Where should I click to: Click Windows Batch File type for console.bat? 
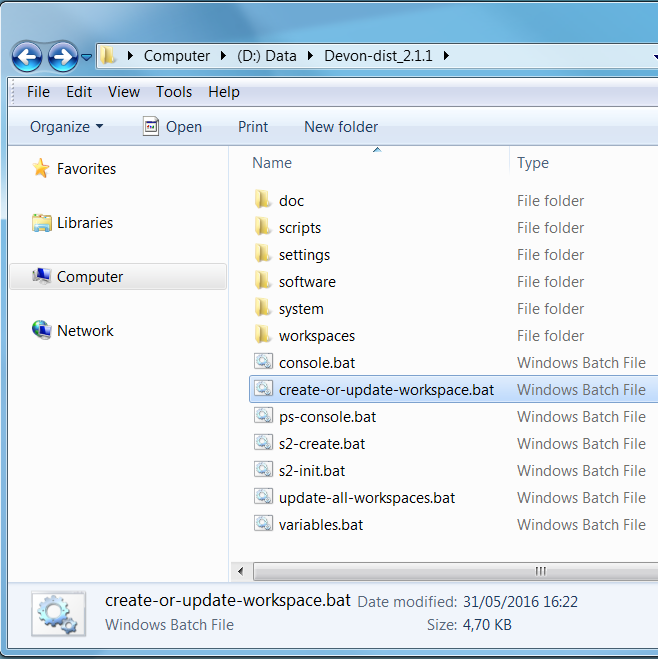581,363
